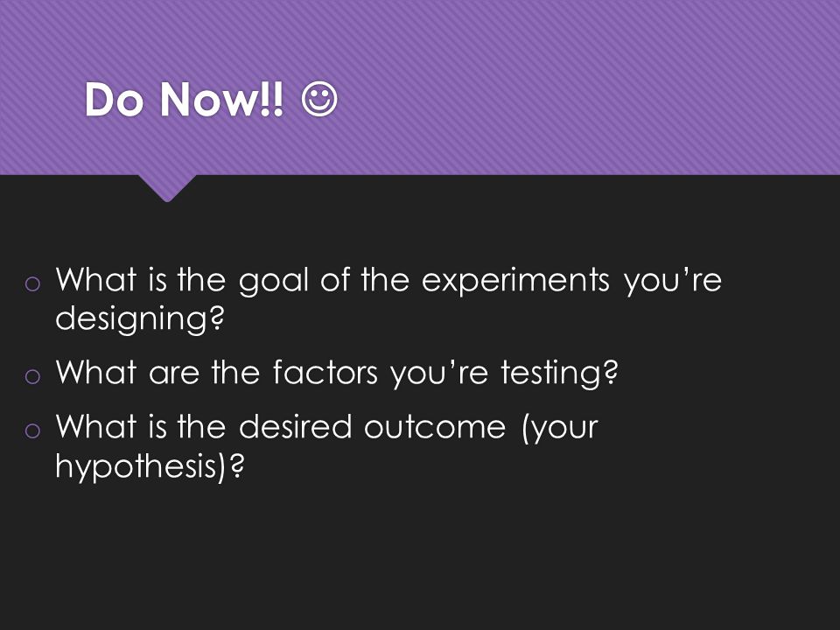Click "What are the" in second bullet
The image size is (840, 630).
click(157, 373)
